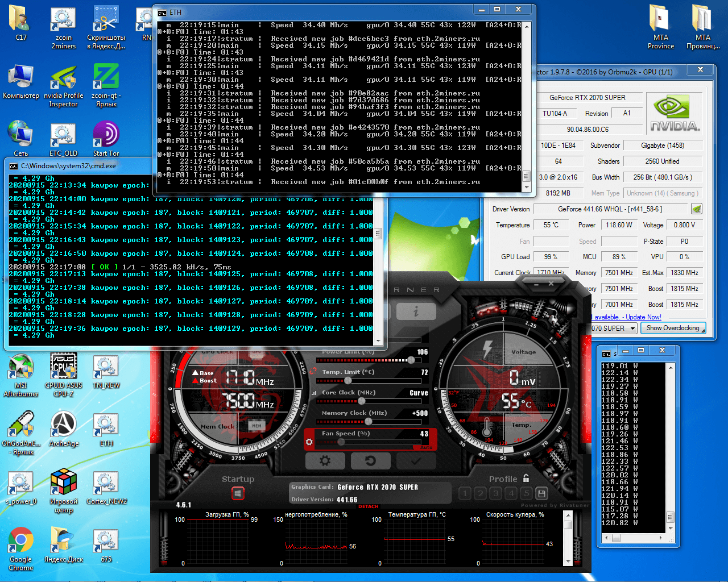This screenshot has height=582, width=728.
Task: Open the Afterburner info button
Action: pyautogui.click(x=416, y=311)
